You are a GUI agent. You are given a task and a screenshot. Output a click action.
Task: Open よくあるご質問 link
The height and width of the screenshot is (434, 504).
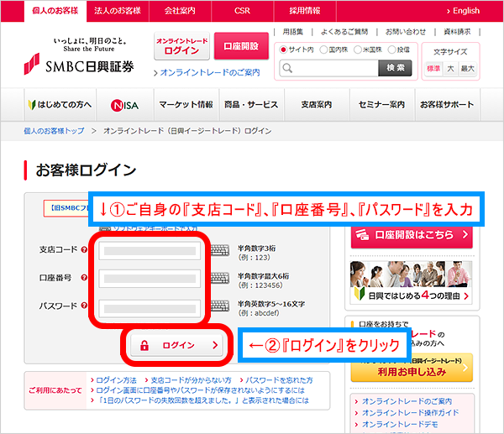[344, 32]
